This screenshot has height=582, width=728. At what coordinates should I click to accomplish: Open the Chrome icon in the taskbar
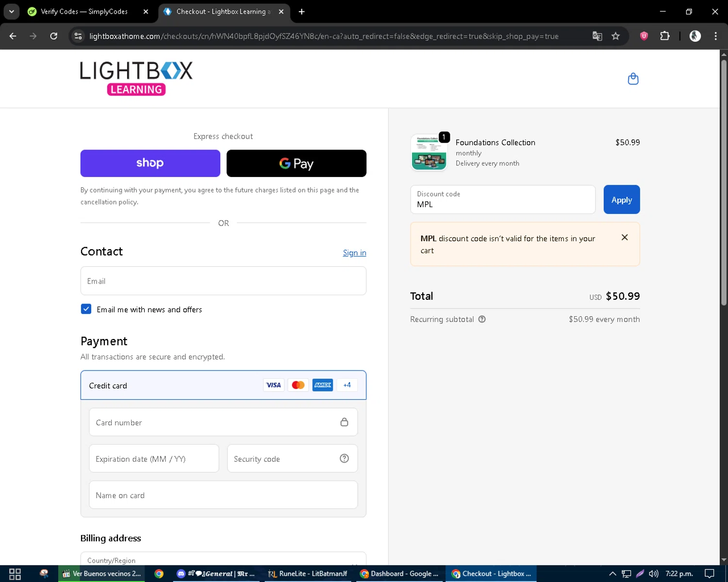pos(159,574)
